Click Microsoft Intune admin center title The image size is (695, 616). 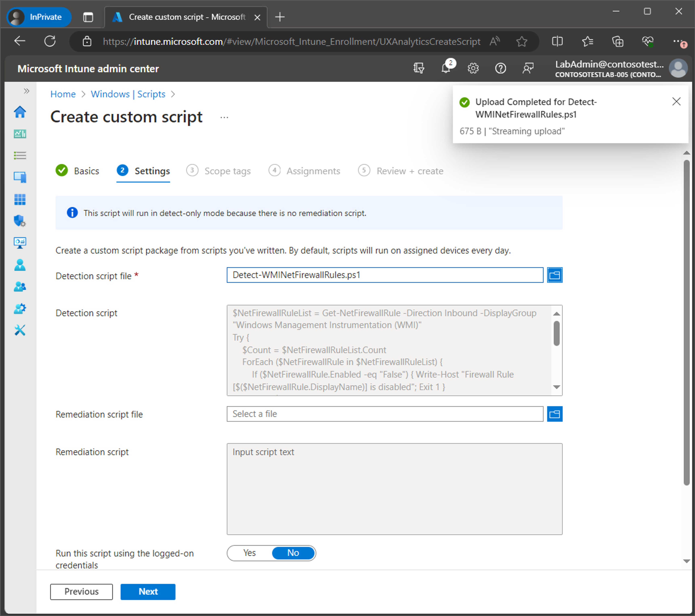88,69
